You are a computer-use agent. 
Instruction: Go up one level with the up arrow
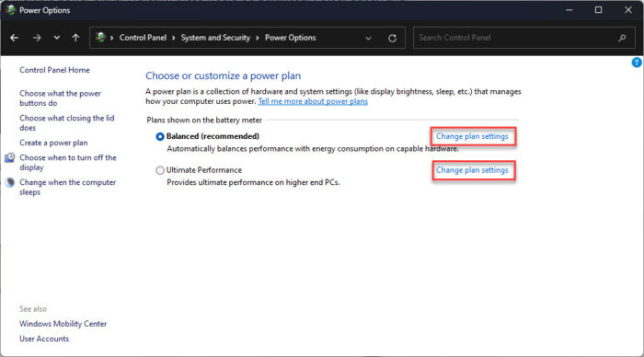click(75, 38)
